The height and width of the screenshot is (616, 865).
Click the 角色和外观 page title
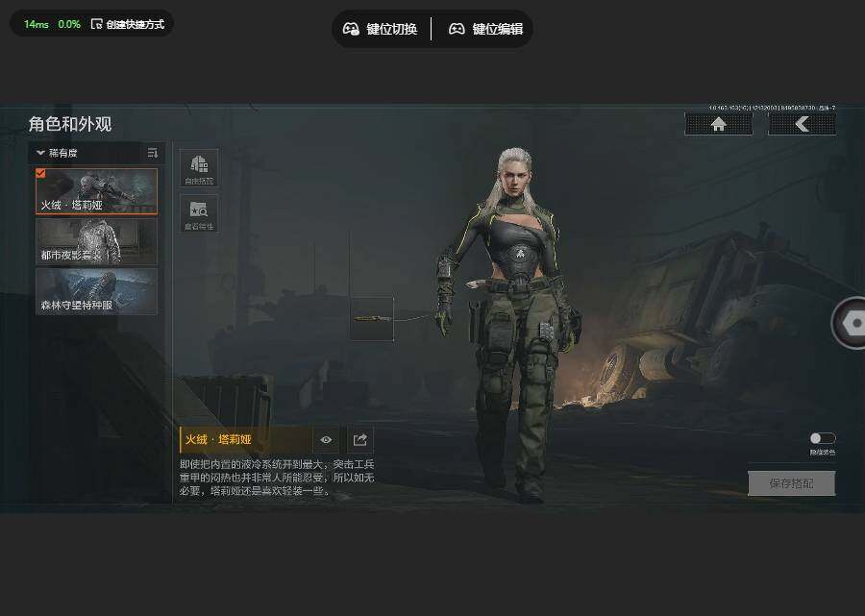tap(70, 124)
